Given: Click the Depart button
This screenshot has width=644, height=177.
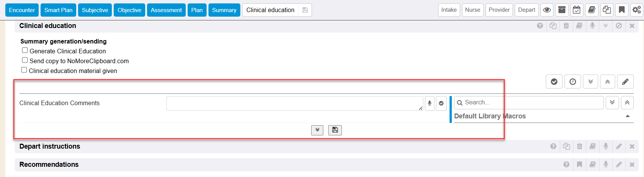Looking at the screenshot, I should click(526, 10).
